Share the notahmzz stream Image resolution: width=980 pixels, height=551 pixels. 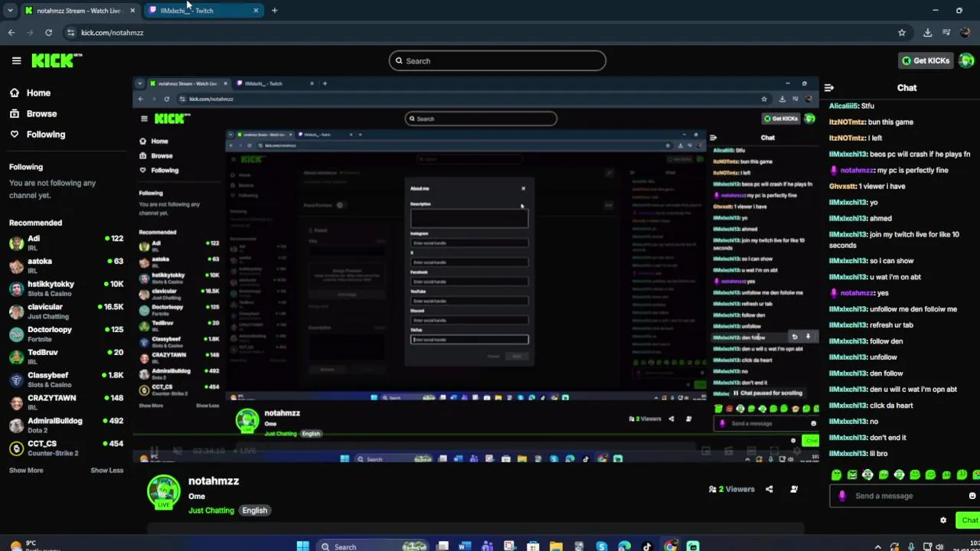769,489
